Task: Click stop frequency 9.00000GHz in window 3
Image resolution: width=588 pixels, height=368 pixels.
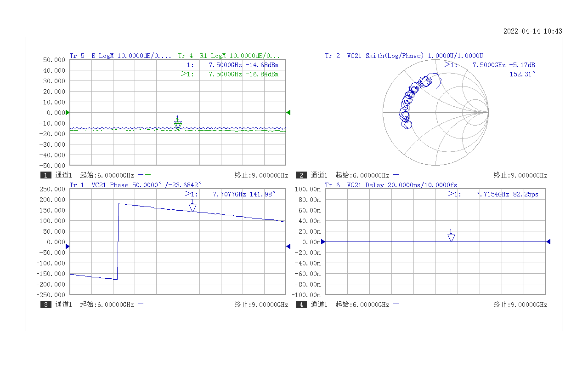Action: 261,305
